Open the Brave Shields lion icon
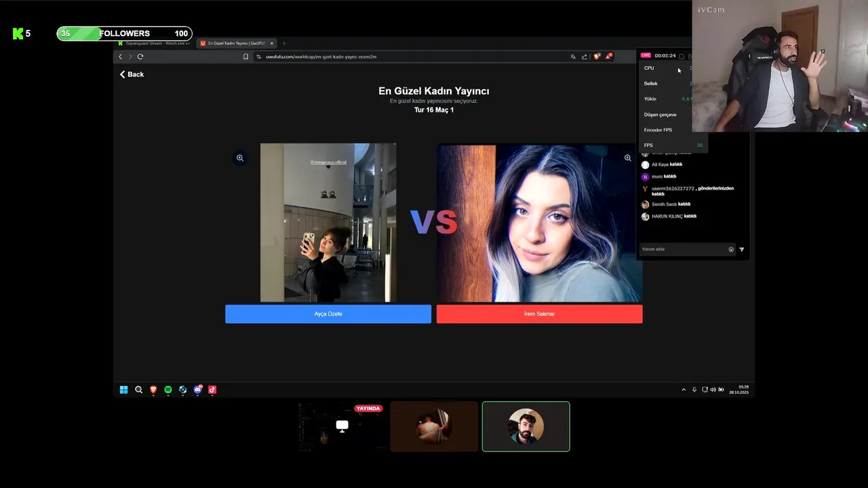 (597, 57)
